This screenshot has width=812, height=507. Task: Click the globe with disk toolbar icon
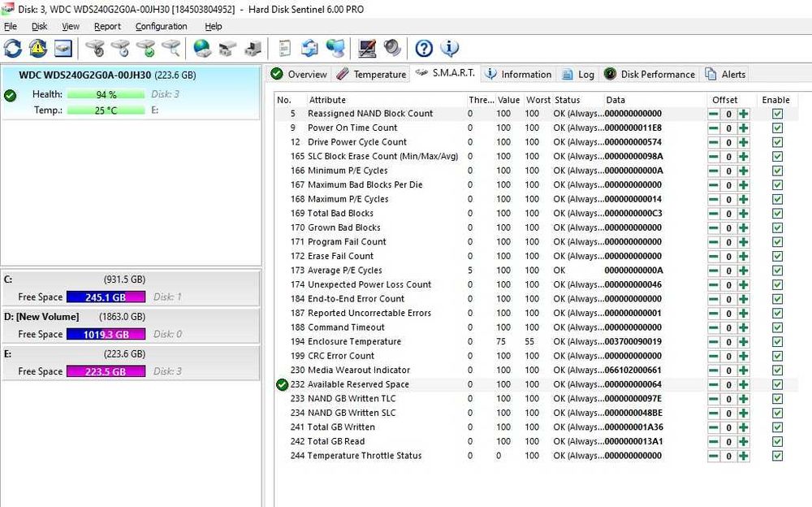(202, 48)
